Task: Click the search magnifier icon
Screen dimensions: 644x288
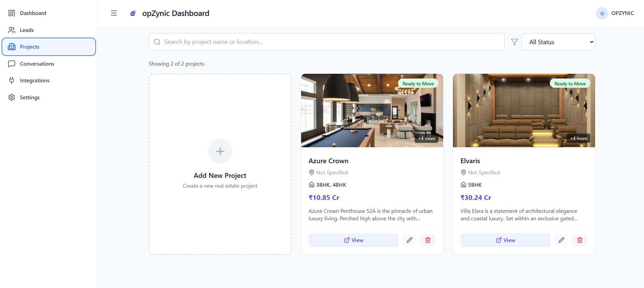Action: [x=157, y=42]
